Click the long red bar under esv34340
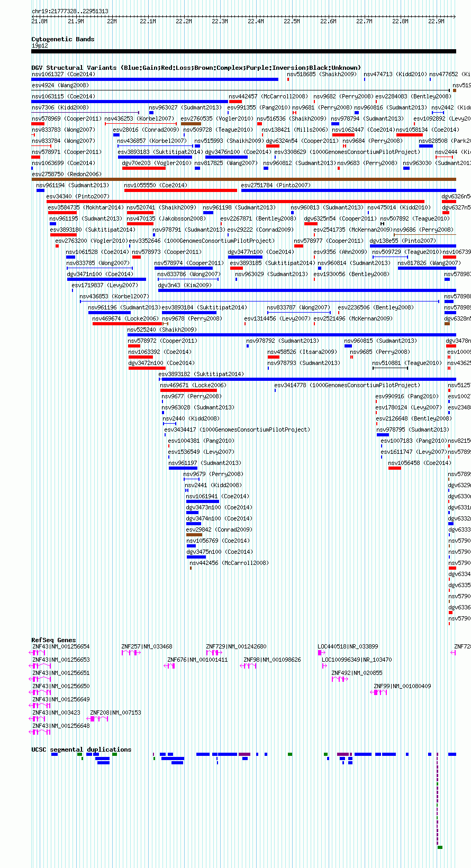 [235, 202]
